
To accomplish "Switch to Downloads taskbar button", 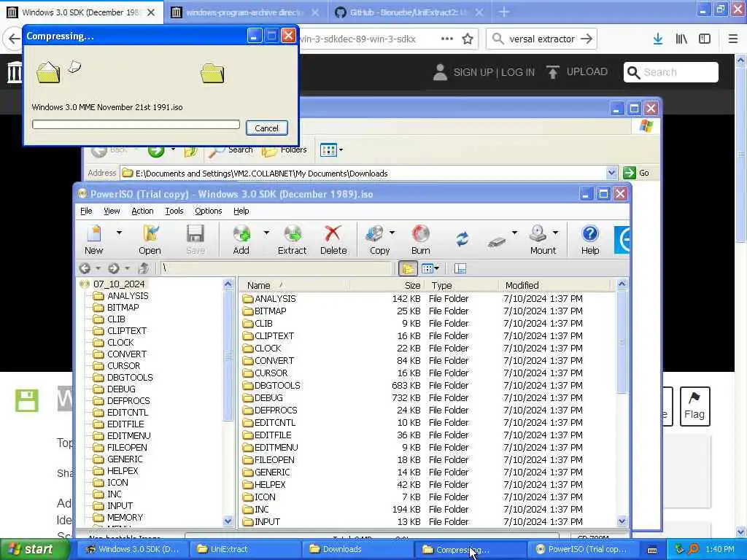I will (357, 550).
